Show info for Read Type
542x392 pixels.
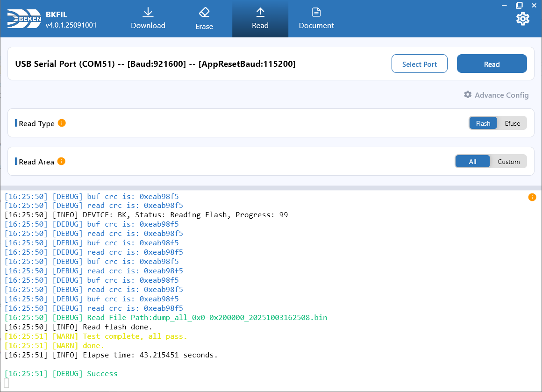click(62, 123)
